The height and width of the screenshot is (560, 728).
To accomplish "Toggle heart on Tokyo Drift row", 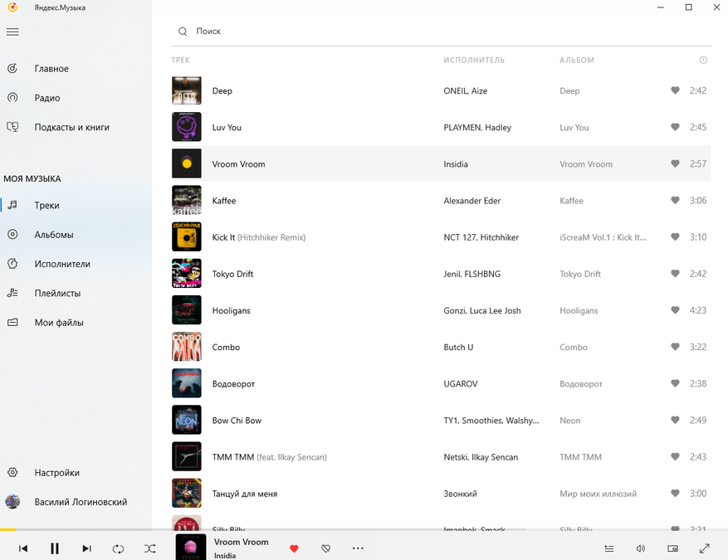I will click(675, 274).
